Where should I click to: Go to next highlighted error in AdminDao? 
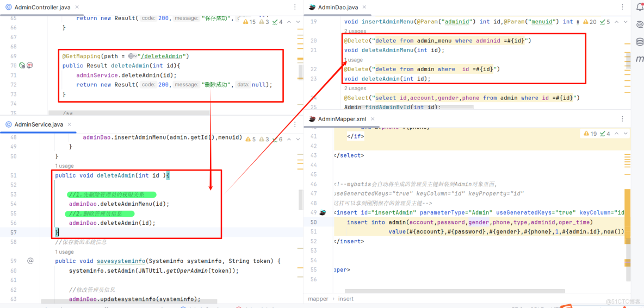(626, 22)
